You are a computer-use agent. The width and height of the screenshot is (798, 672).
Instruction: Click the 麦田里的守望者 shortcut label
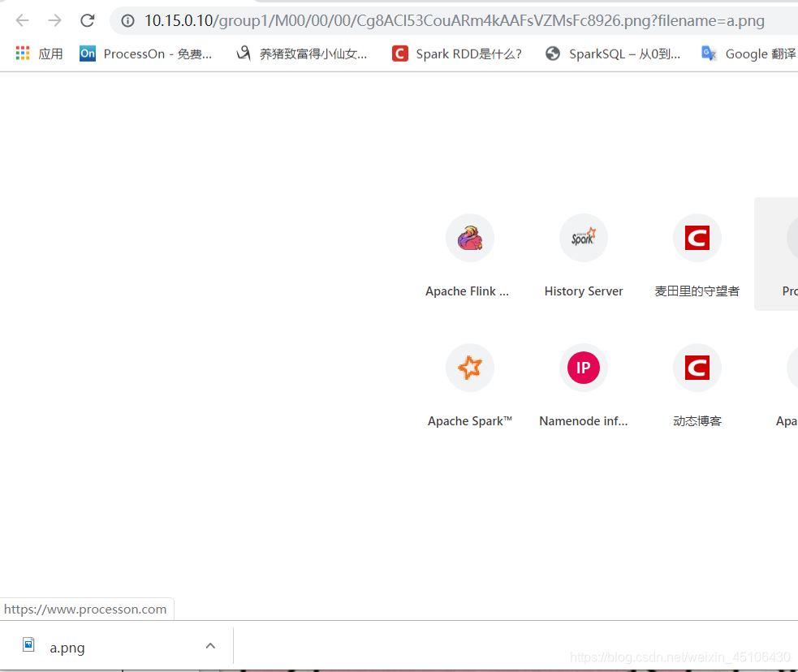(x=697, y=291)
